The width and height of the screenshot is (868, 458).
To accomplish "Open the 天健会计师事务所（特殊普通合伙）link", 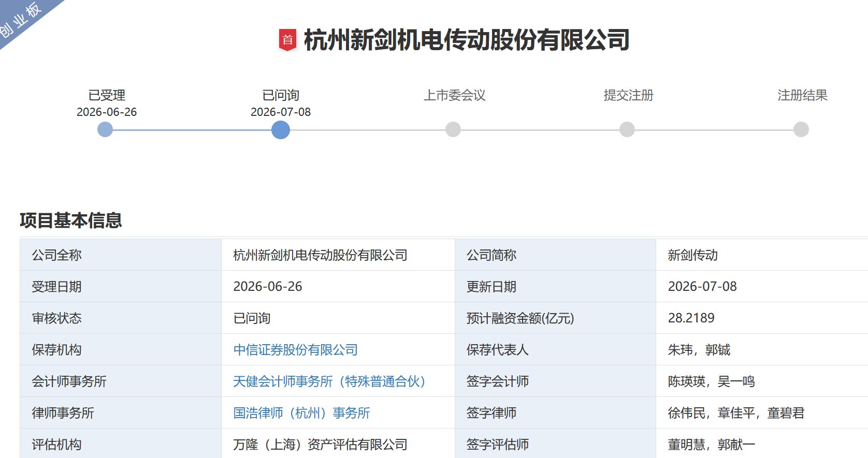I will 329,381.
